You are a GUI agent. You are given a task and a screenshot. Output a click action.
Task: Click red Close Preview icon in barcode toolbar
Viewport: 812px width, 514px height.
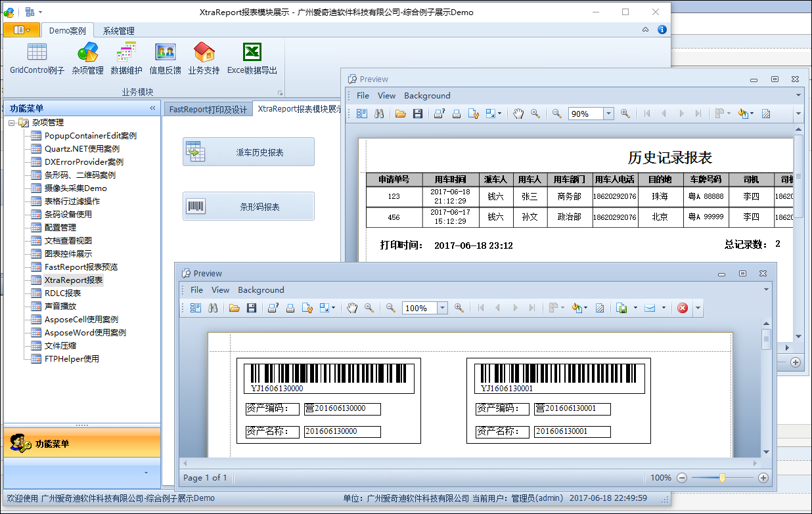click(683, 308)
